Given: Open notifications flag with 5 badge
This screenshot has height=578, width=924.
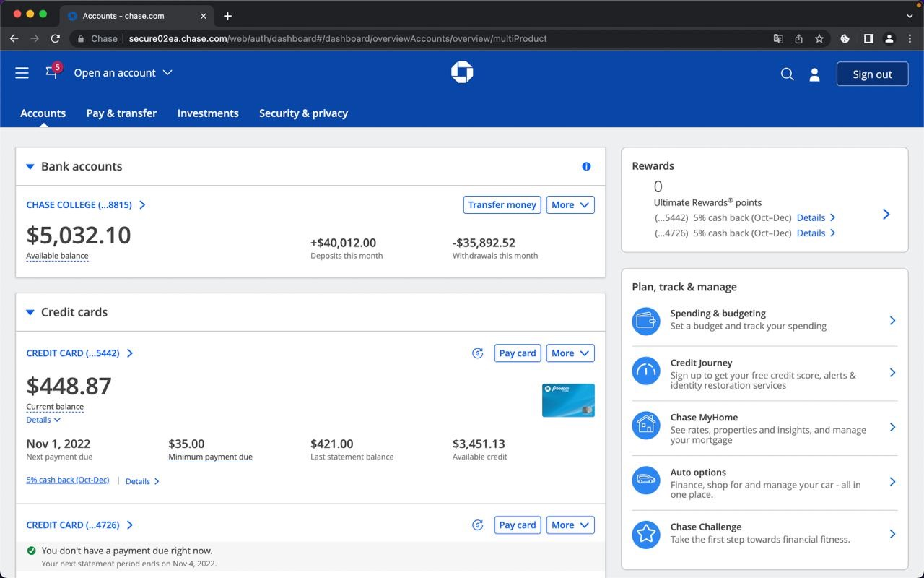Looking at the screenshot, I should (x=52, y=72).
